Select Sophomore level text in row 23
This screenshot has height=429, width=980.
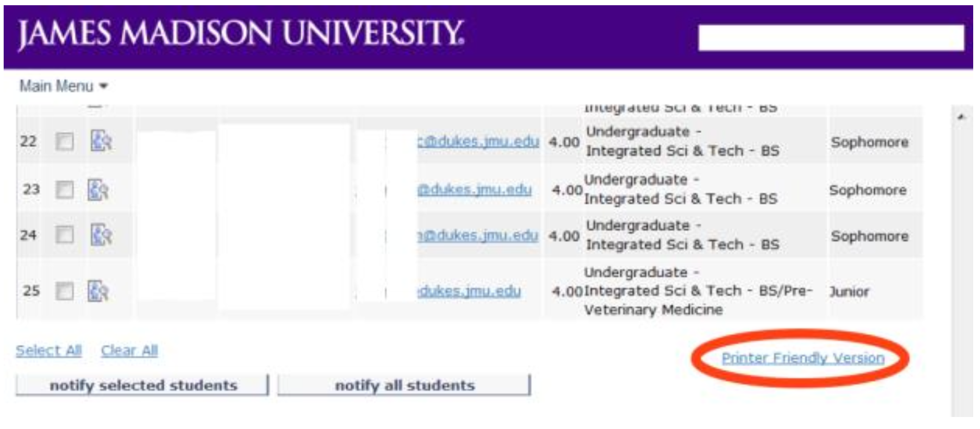(867, 190)
